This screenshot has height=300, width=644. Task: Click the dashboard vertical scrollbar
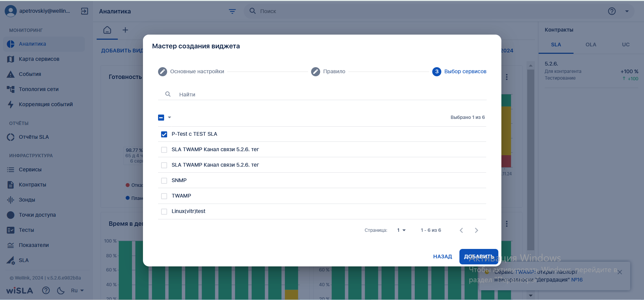pos(531,160)
